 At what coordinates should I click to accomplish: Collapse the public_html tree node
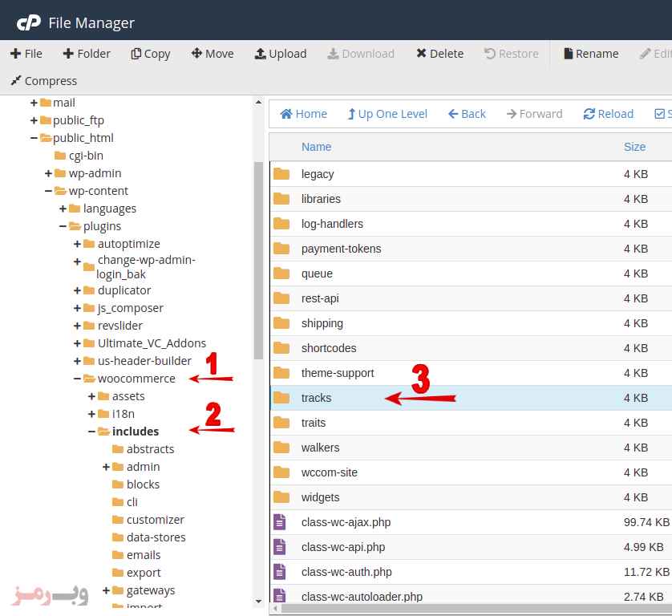[x=34, y=138]
